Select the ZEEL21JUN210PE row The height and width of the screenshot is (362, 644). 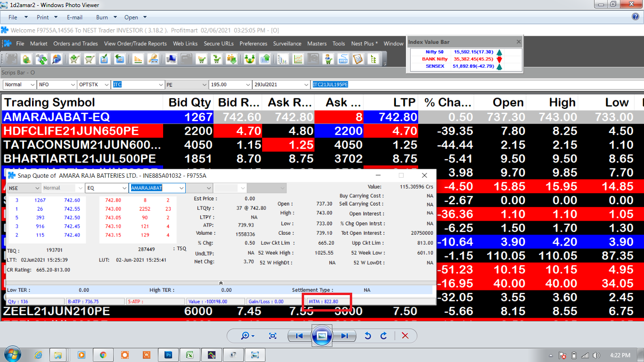(x=322, y=311)
